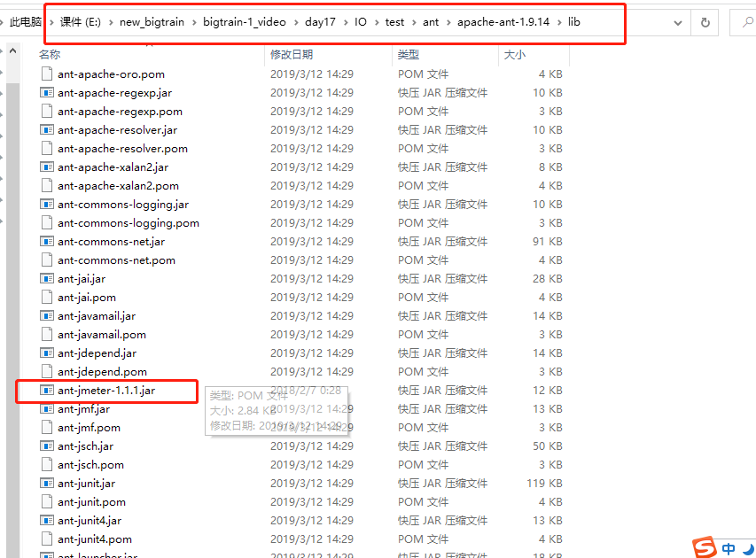Click the ant-jsch.pom file icon
The width and height of the screenshot is (756, 558).
pyautogui.click(x=47, y=464)
